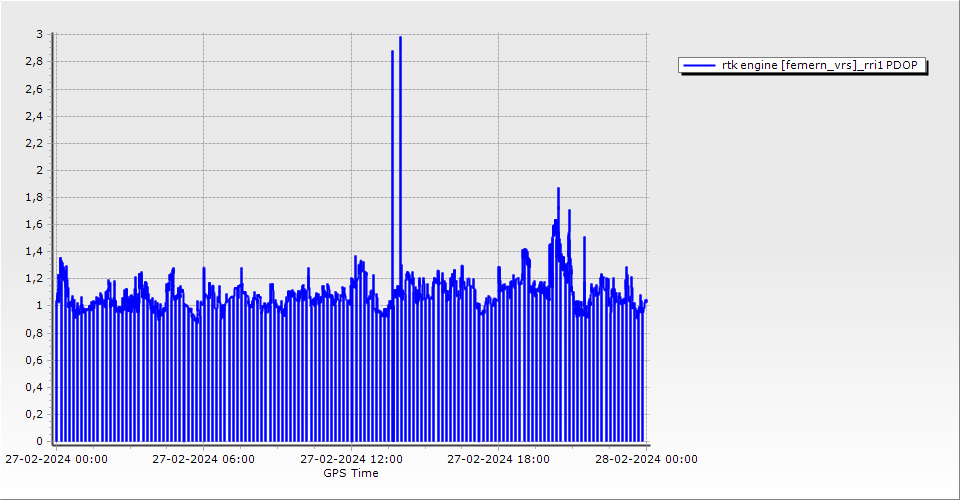Click the '1' value on the y-axis
This screenshot has width=960, height=500.
pos(39,306)
